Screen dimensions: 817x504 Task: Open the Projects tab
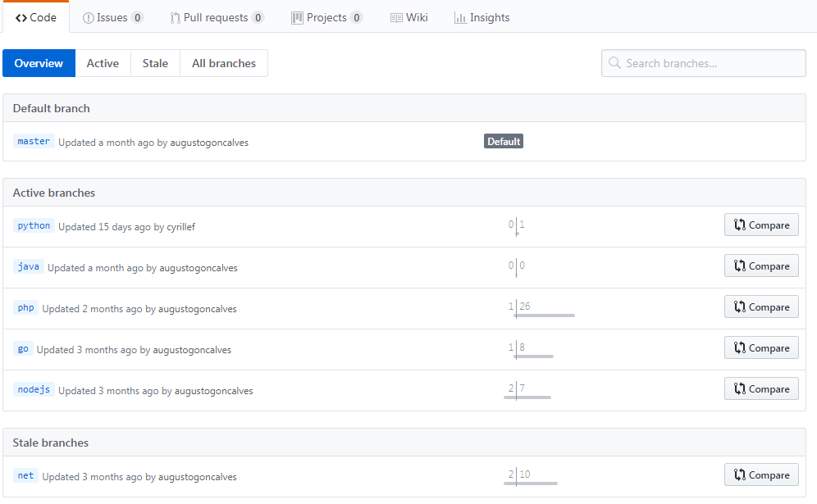326,17
